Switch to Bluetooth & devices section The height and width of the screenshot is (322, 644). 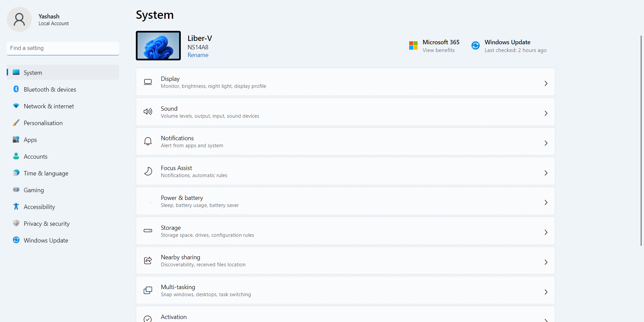50,89
